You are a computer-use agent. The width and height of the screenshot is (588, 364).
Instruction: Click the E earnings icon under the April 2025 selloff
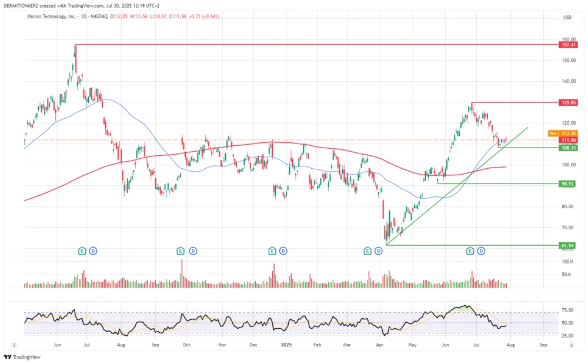367,251
